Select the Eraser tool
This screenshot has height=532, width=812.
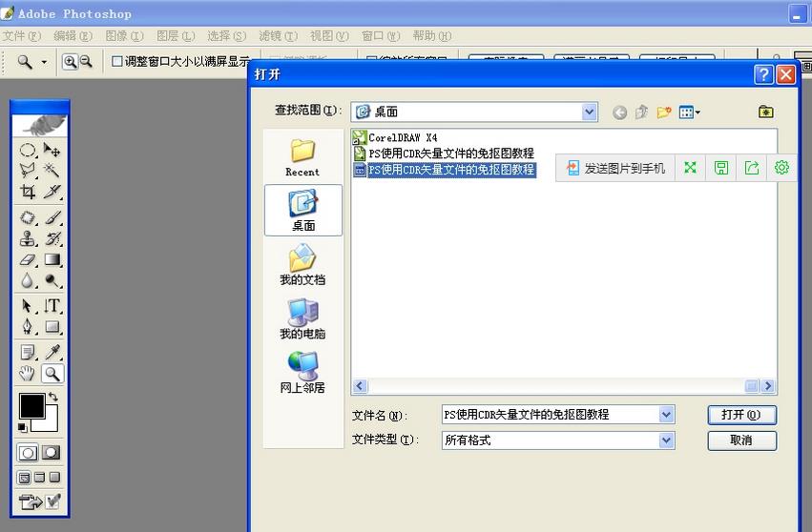coord(28,259)
